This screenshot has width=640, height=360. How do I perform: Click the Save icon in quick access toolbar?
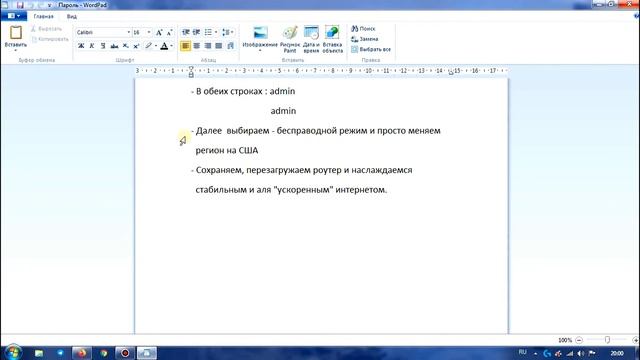coord(20,5)
